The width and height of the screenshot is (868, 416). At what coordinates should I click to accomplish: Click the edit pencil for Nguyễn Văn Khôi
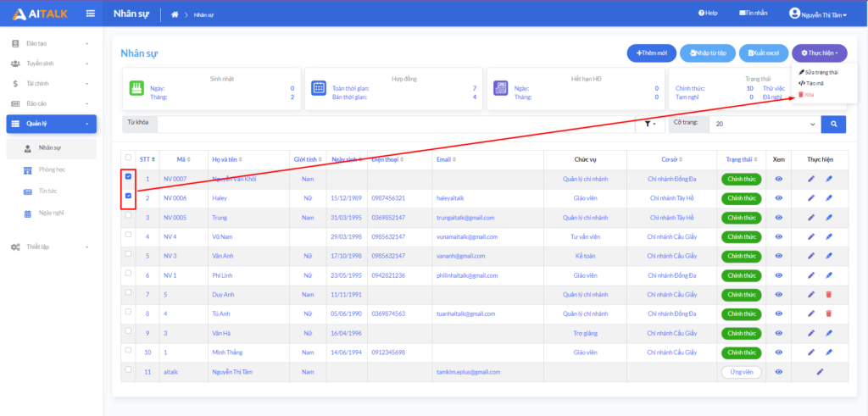pyautogui.click(x=810, y=179)
